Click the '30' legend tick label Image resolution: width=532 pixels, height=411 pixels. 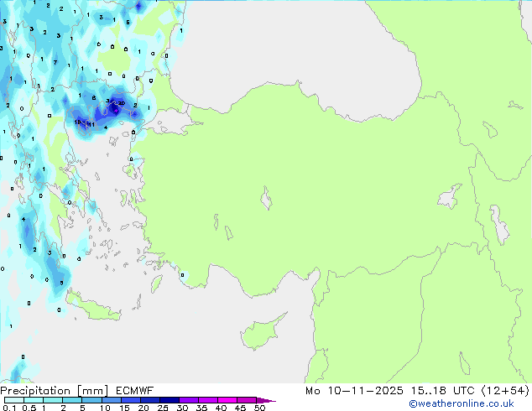tap(182, 408)
